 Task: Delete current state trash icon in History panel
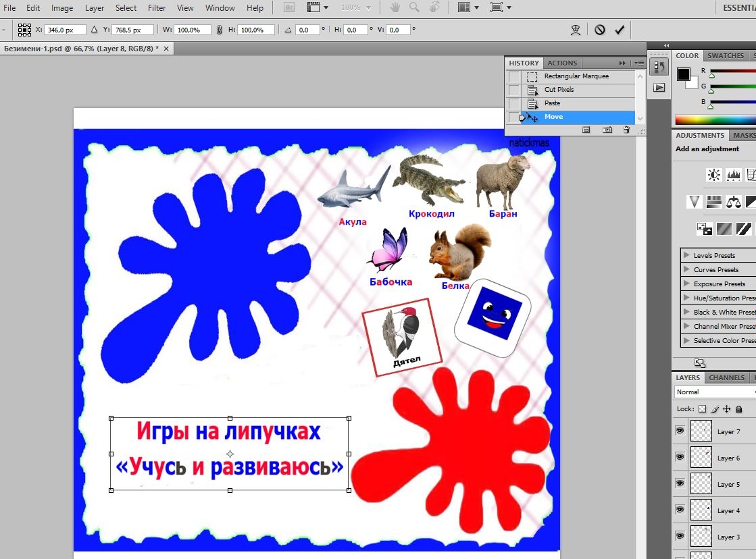point(626,130)
